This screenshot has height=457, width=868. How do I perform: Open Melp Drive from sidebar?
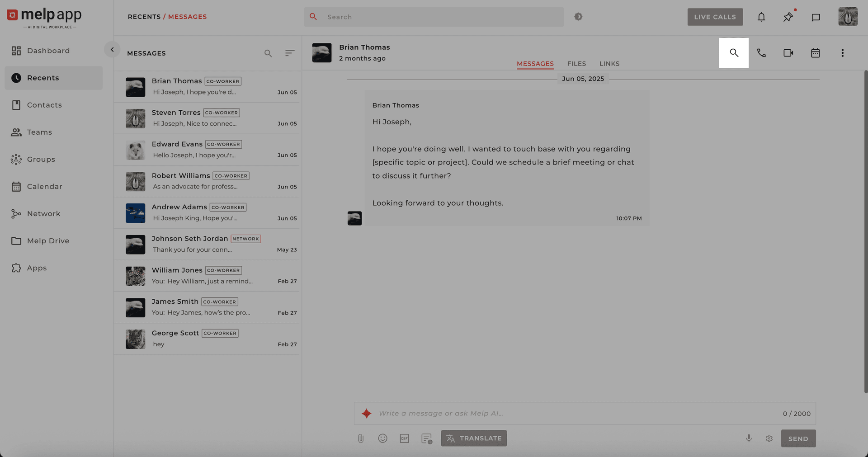click(x=48, y=241)
